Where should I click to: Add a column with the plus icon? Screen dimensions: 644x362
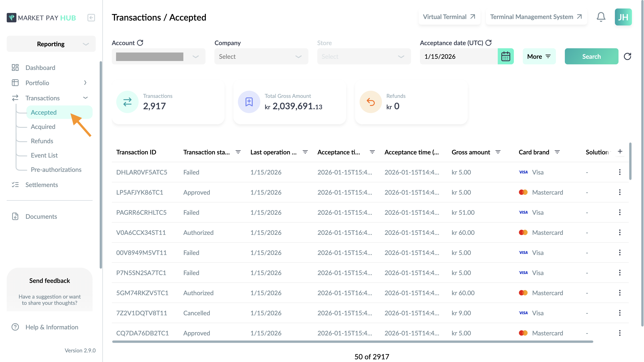pos(620,152)
